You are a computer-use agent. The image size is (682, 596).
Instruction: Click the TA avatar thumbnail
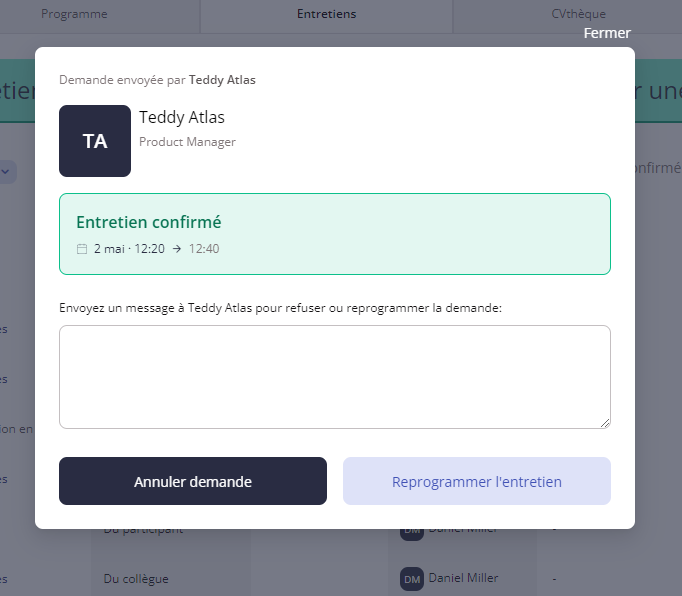pos(95,141)
